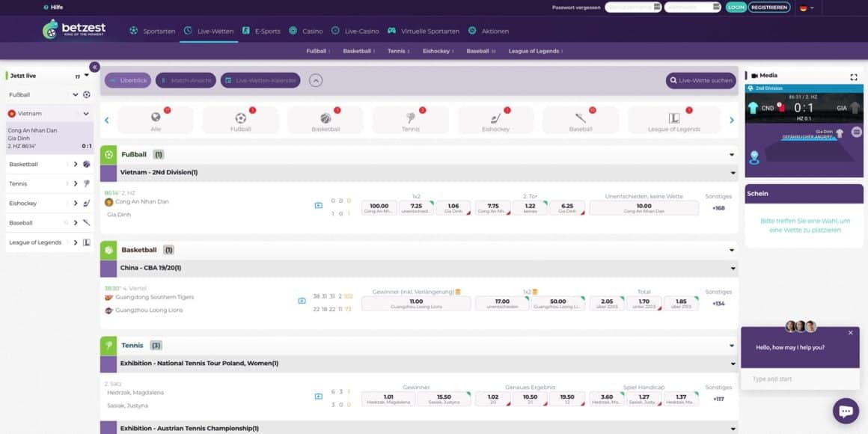Expand Baseball in the sidebar
Image resolution: width=868 pixels, height=434 pixels.
pyautogui.click(x=76, y=222)
